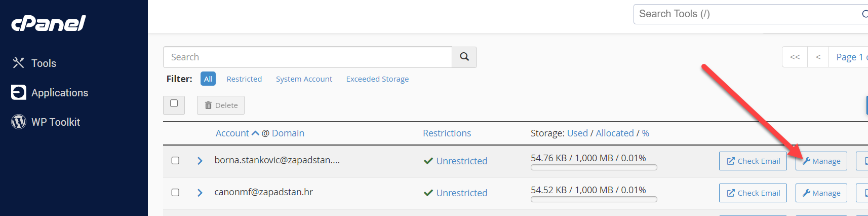The image size is (868, 216).
Task: Tick the canonmf@zapadstan.hr checkbox
Action: (x=175, y=192)
